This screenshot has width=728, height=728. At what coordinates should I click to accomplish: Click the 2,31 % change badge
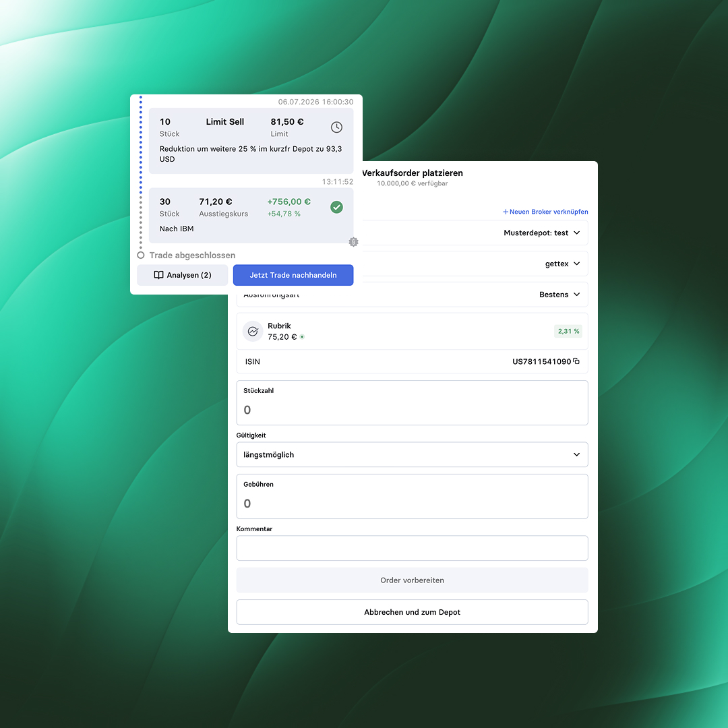(x=568, y=332)
